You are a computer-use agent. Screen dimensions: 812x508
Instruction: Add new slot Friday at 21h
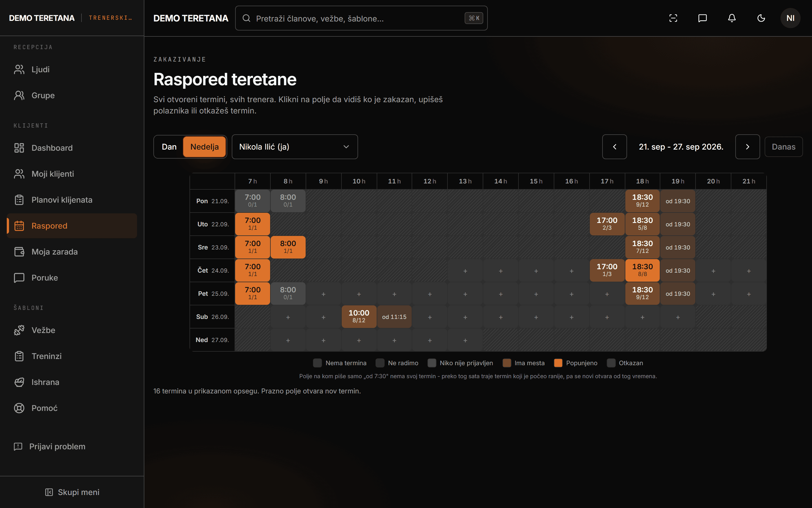[749, 294]
